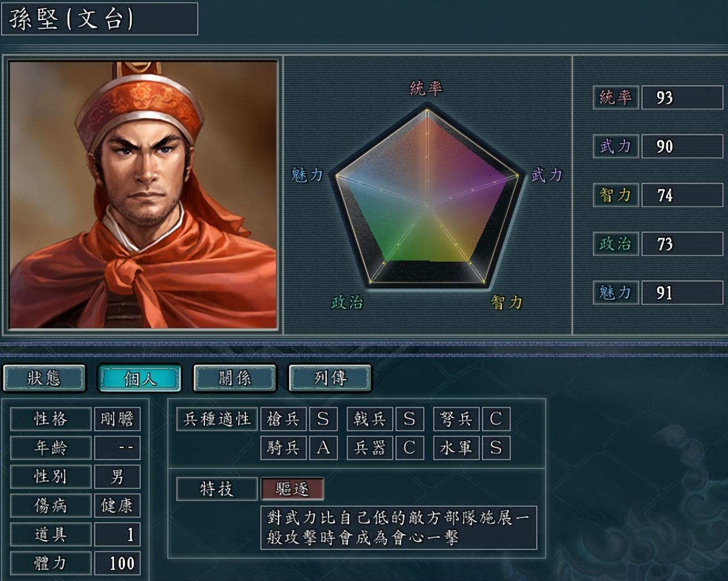
Task: Select the 政治 politics stat label
Action: [x=616, y=244]
